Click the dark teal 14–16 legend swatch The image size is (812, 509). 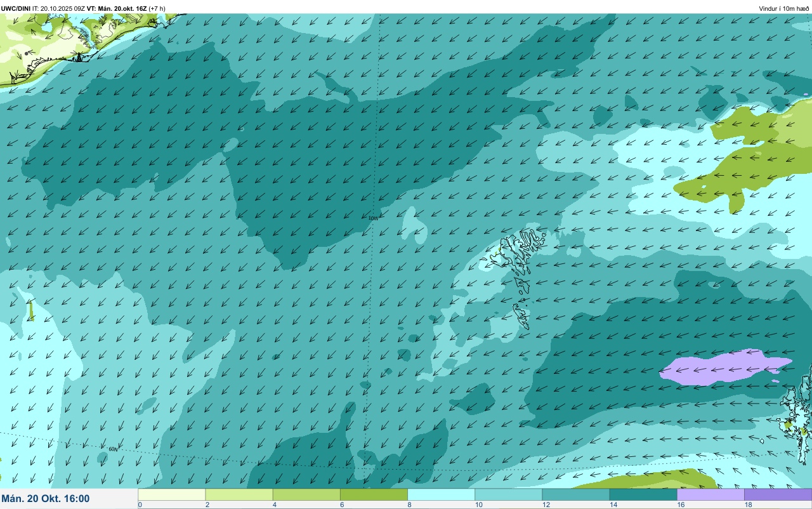[643, 494]
